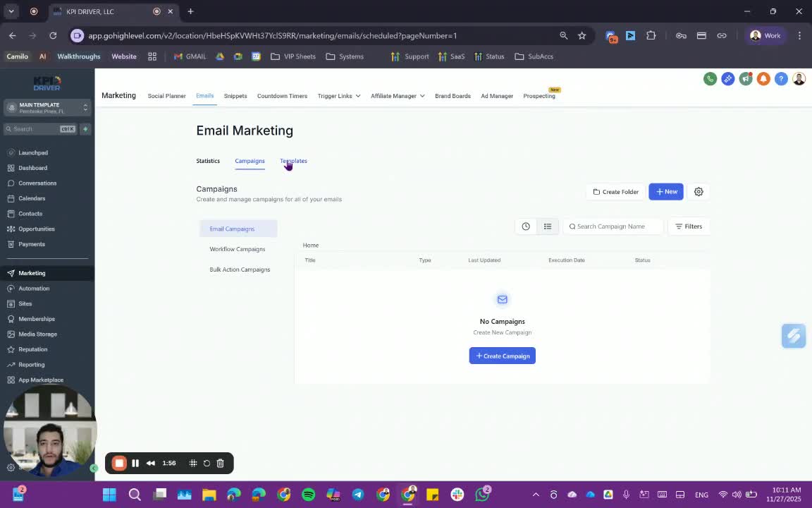Screen dimensions: 812x508
Task: Select Workflow Campaigns
Action: (x=238, y=249)
